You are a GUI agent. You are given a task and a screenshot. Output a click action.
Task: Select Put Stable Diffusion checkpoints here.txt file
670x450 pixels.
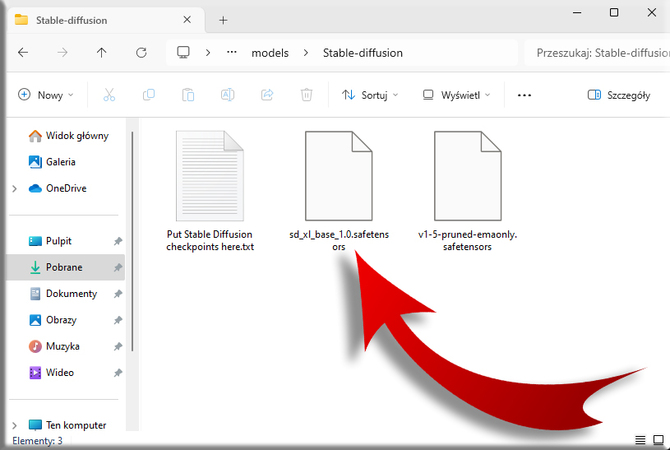click(x=210, y=191)
